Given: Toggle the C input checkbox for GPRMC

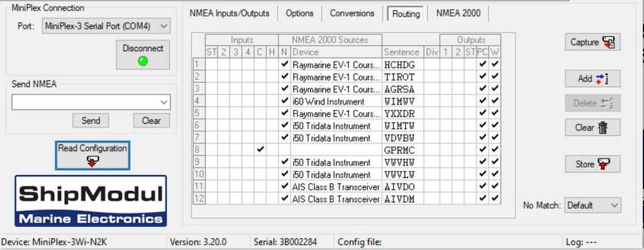Looking at the screenshot, I should coord(260,150).
